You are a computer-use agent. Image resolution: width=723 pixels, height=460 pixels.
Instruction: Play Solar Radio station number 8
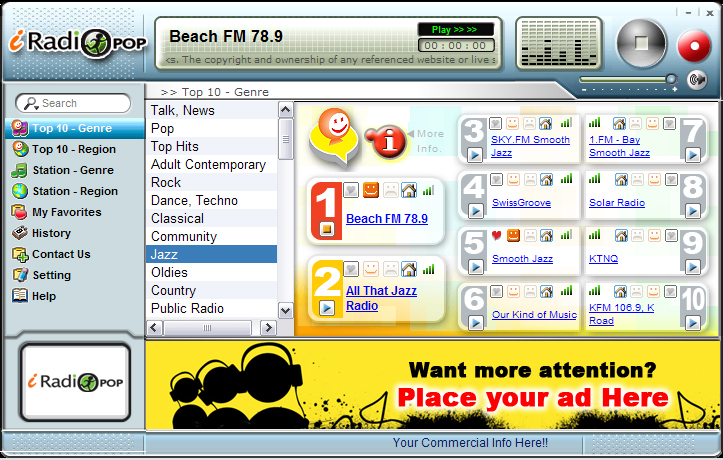[x=692, y=211]
